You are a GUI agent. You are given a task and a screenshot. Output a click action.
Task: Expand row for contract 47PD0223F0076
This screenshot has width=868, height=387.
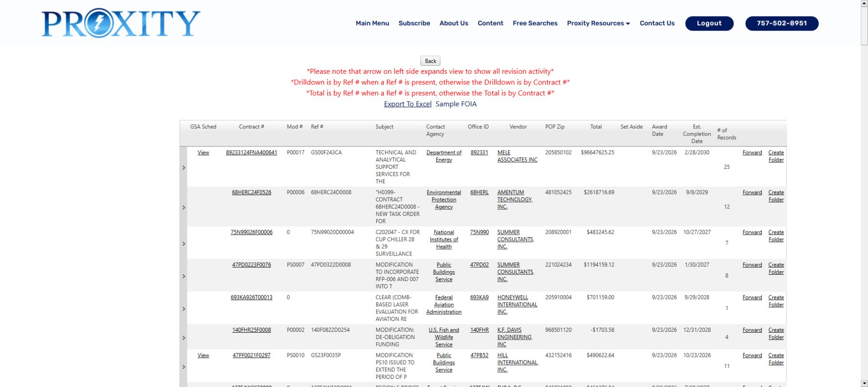(x=184, y=276)
